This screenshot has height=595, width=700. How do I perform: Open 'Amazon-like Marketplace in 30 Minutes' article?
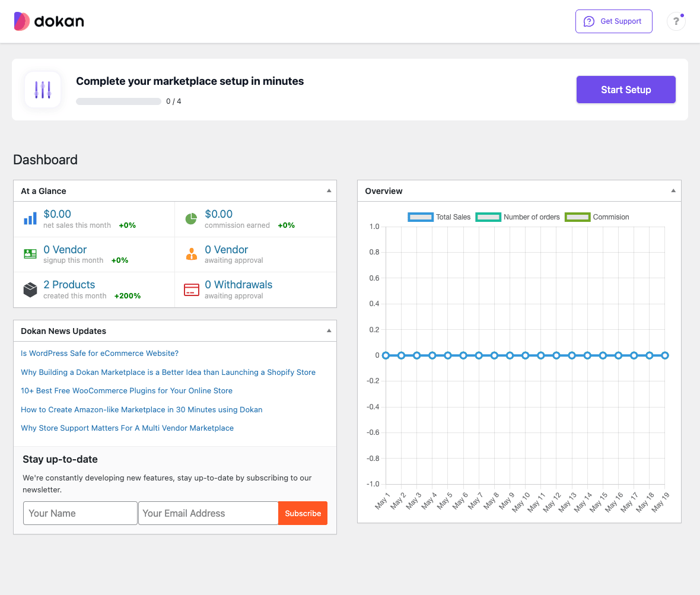click(142, 410)
